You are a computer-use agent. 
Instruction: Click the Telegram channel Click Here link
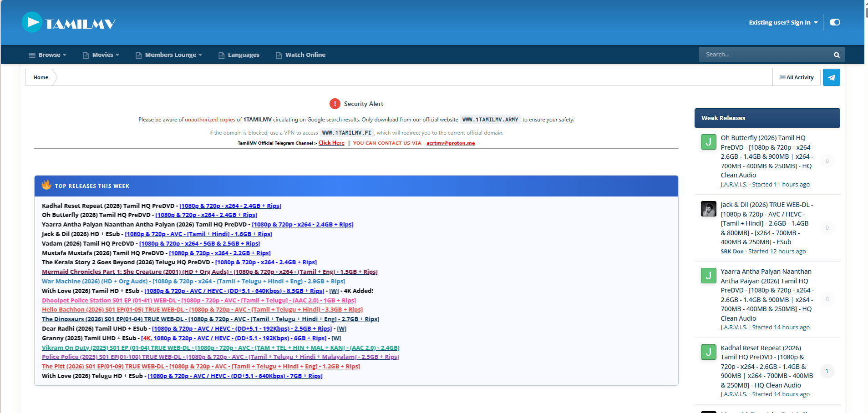click(x=331, y=143)
